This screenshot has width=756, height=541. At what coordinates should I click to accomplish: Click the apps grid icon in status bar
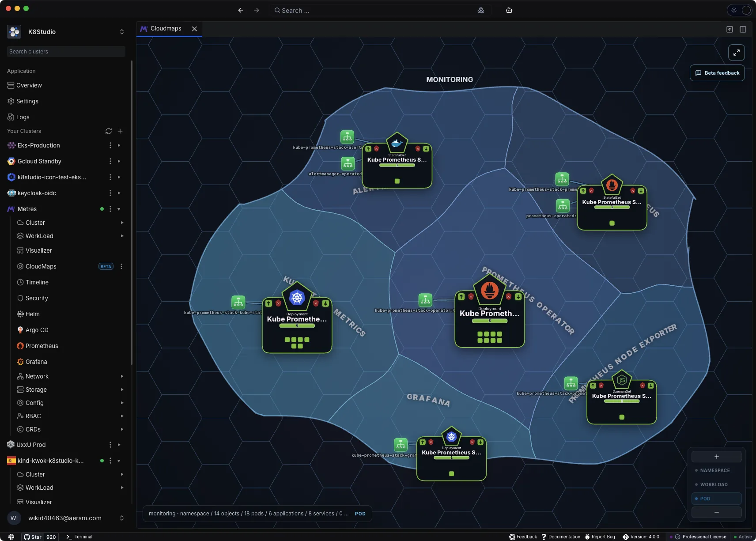pos(11,537)
